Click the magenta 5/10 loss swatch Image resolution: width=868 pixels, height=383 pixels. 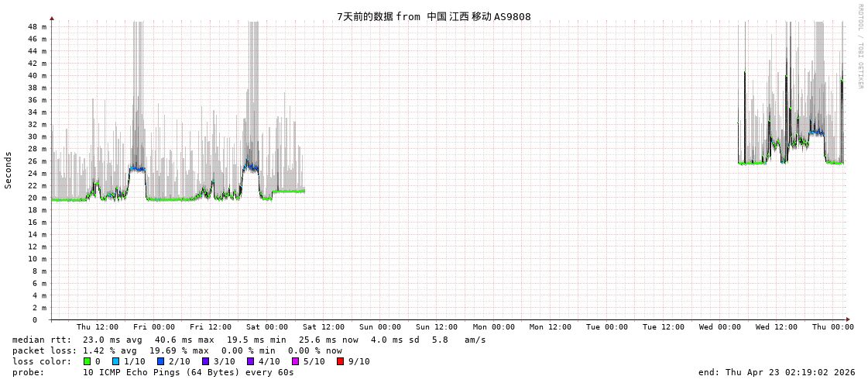click(295, 361)
